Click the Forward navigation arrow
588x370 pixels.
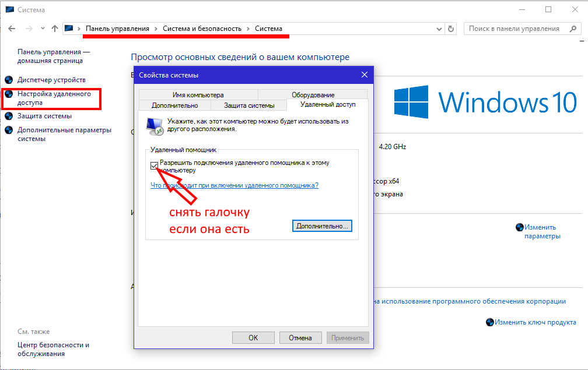pos(29,29)
